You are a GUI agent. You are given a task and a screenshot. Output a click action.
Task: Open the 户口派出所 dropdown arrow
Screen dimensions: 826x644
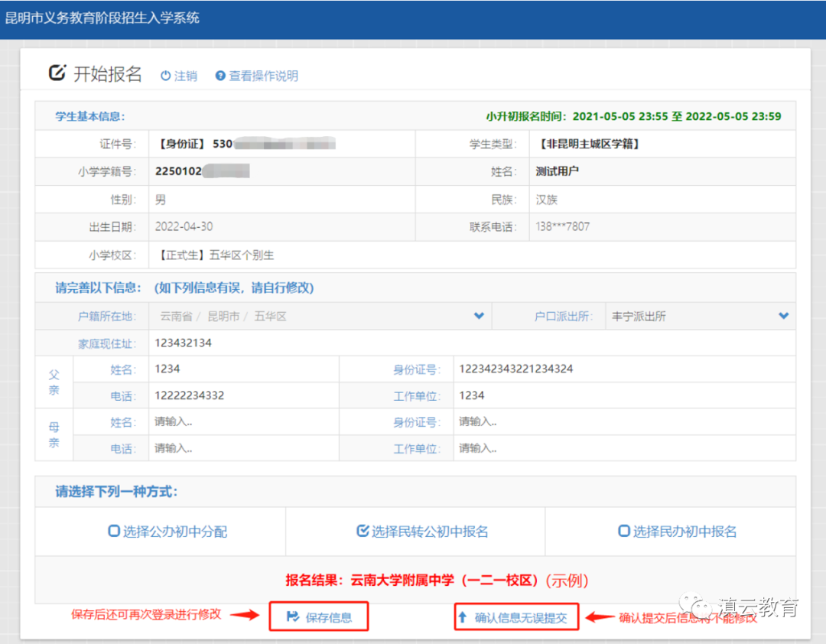784,316
